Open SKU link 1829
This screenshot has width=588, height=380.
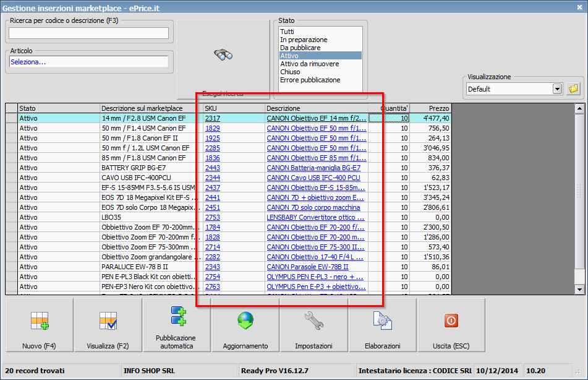point(213,128)
